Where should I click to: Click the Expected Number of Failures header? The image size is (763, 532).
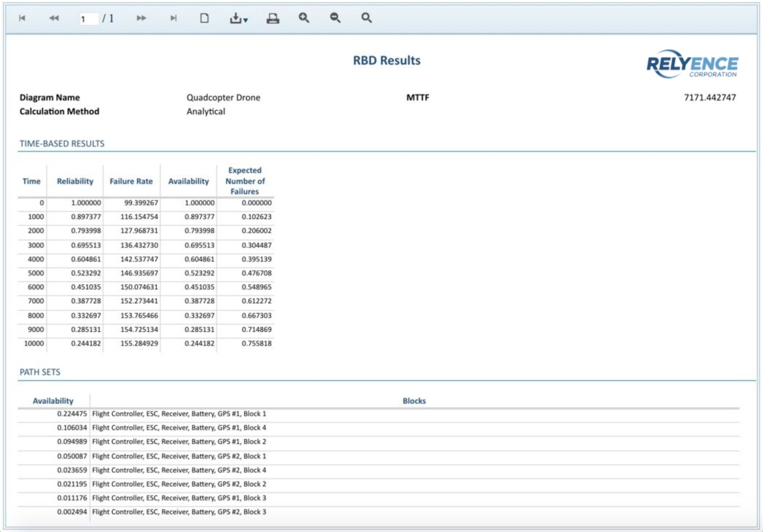click(244, 181)
